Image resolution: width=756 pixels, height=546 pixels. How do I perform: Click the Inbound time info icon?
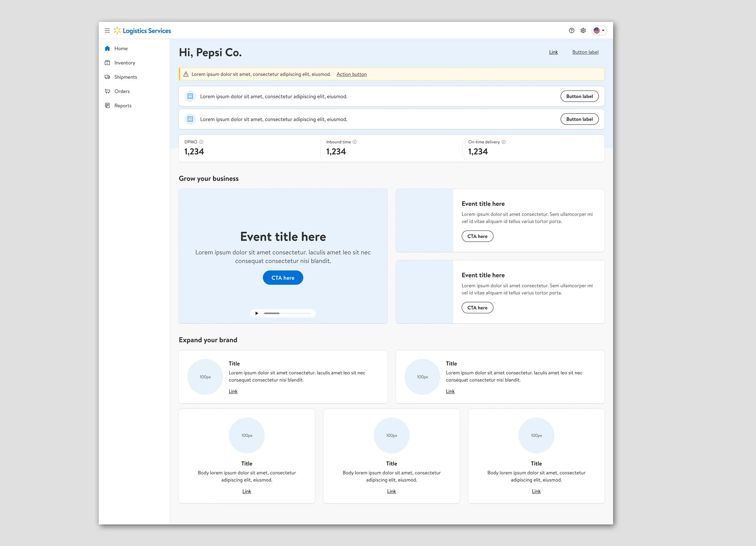[355, 142]
